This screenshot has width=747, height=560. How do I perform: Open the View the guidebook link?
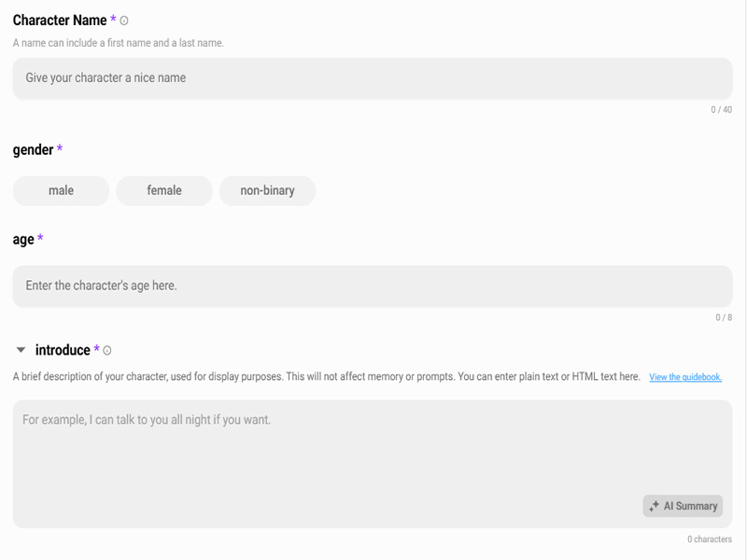pos(685,377)
